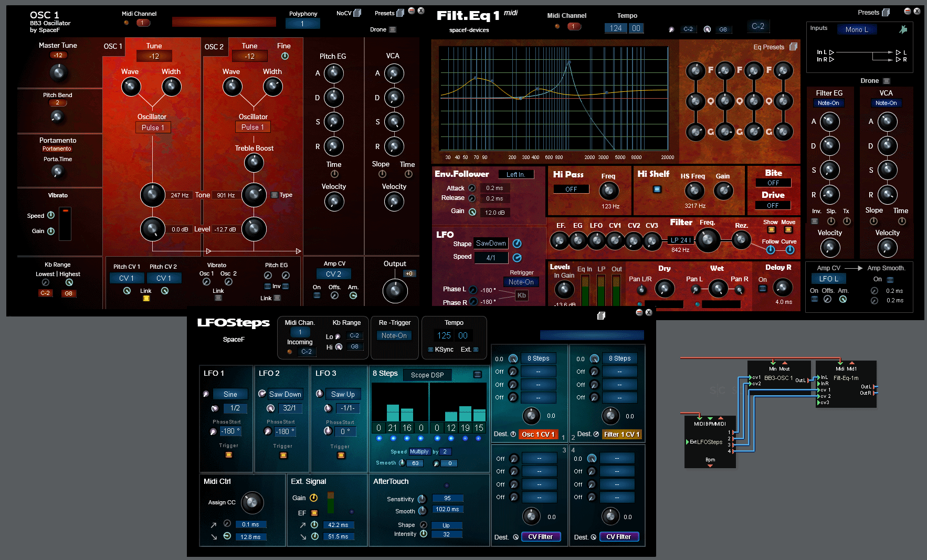The width and height of the screenshot is (927, 560).
Task: Click the LFOSteps Tempo 125 field
Action: point(444,335)
